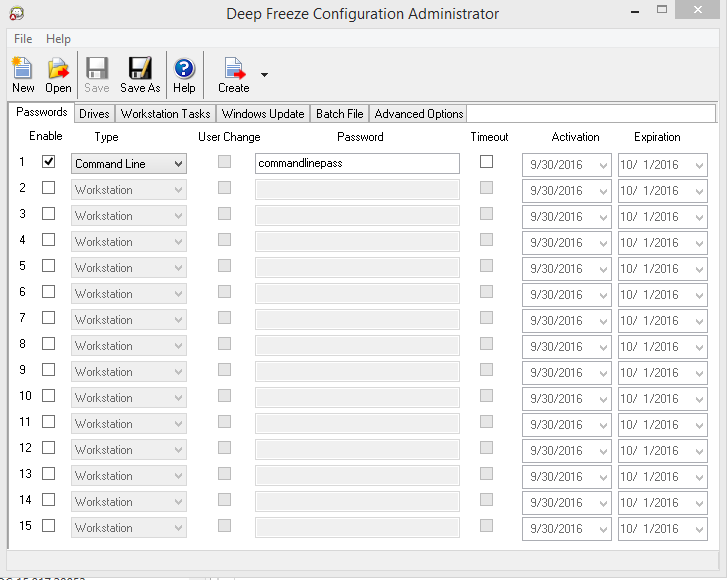727x580 pixels.
Task: Open the Advanced Options tab
Action: coord(419,114)
